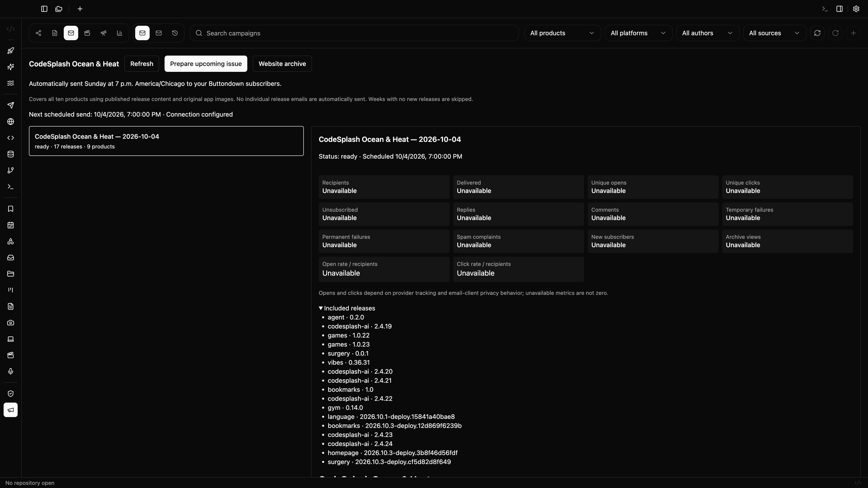This screenshot has width=868, height=488.
Task: Open the database sidebar icon
Action: tap(11, 154)
